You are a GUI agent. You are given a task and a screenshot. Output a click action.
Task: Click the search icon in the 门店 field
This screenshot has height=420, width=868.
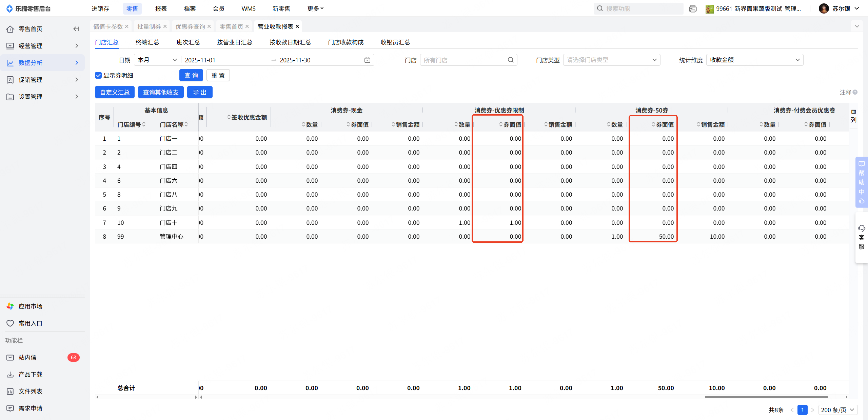click(x=511, y=60)
